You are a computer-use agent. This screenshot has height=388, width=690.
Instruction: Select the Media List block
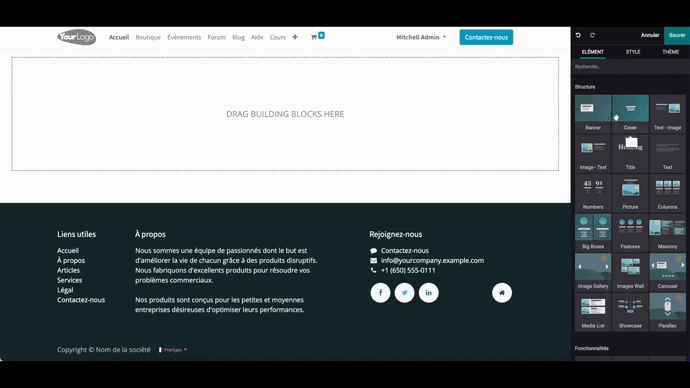pos(593,311)
